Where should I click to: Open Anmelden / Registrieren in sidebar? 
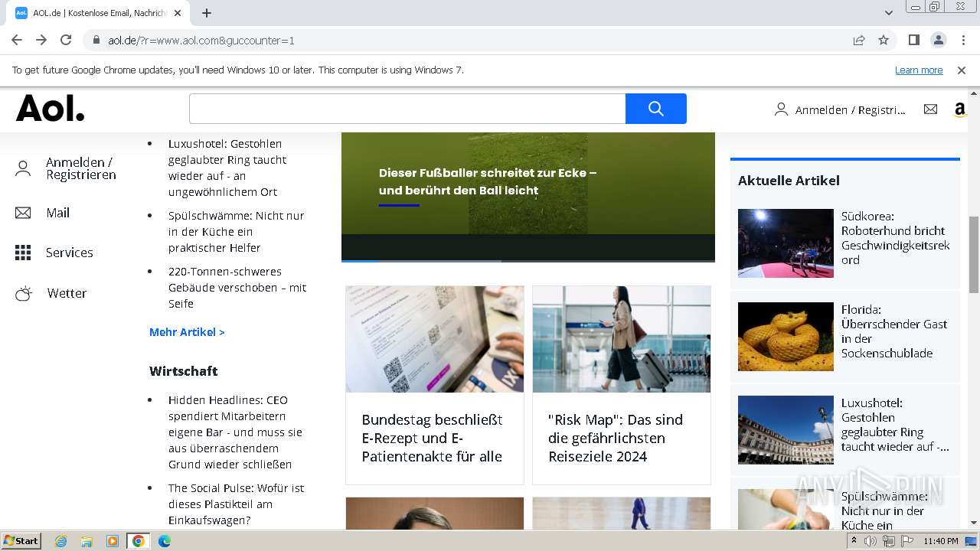pos(81,168)
